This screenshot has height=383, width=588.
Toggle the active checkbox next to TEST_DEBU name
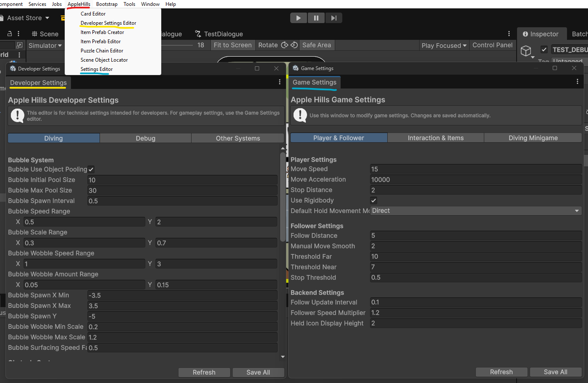544,49
